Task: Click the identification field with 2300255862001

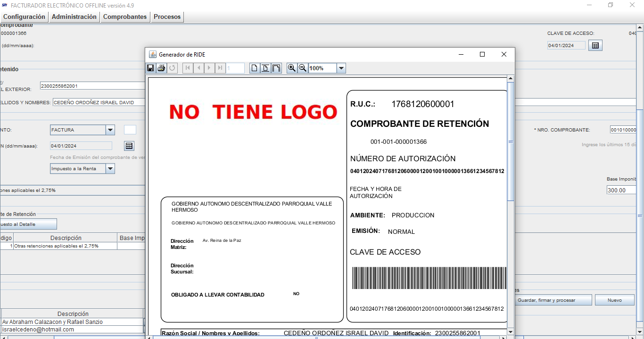Action: point(92,86)
